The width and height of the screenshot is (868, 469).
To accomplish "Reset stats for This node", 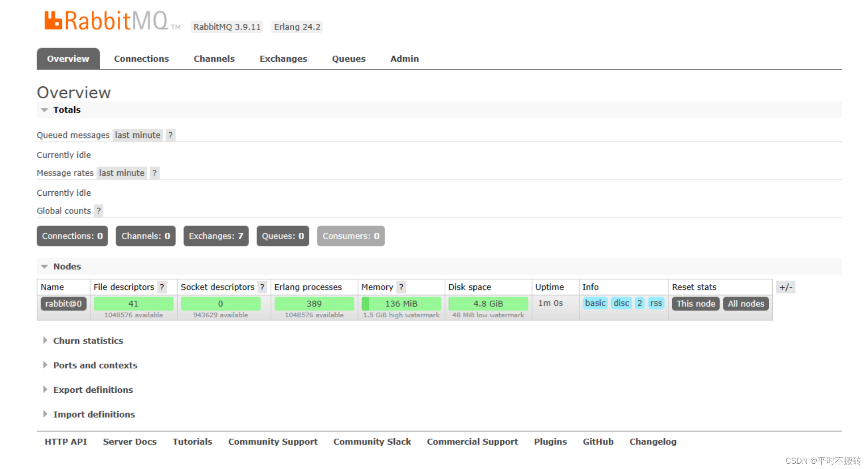I will pyautogui.click(x=696, y=304).
